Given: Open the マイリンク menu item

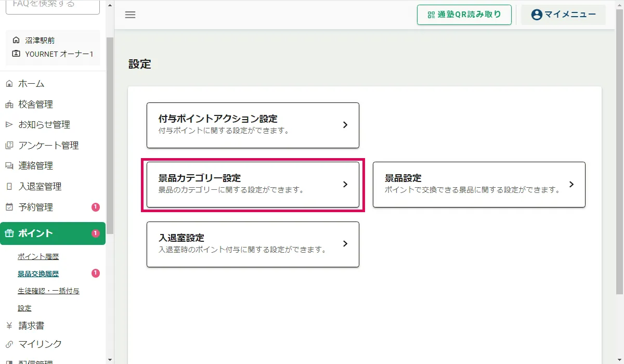Looking at the screenshot, I should (x=40, y=344).
